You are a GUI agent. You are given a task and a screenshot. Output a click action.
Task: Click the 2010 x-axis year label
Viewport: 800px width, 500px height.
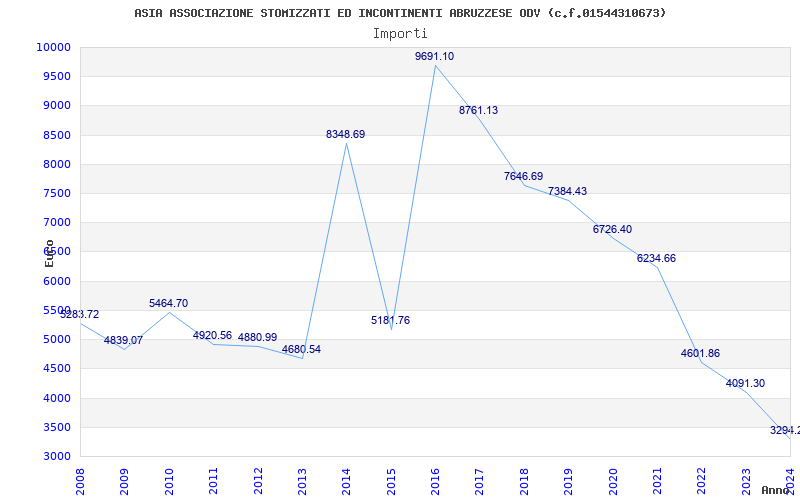(169, 481)
